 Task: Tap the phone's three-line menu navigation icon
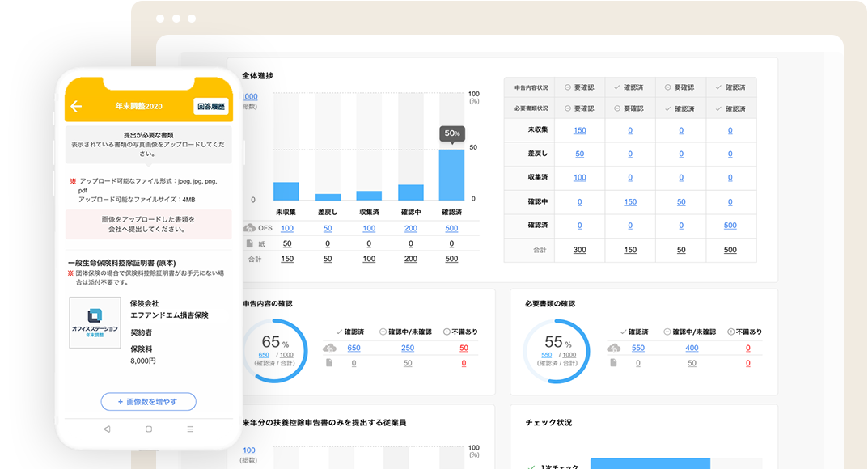coord(190,429)
